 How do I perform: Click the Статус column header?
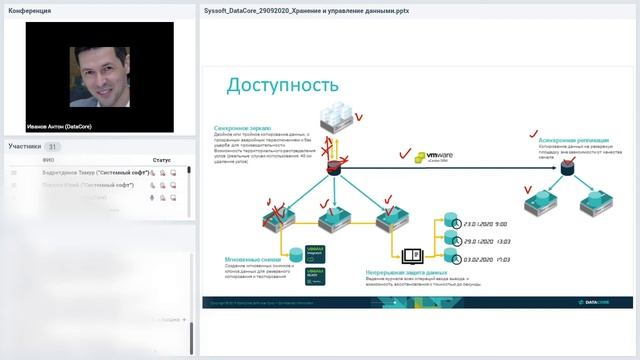(162, 160)
